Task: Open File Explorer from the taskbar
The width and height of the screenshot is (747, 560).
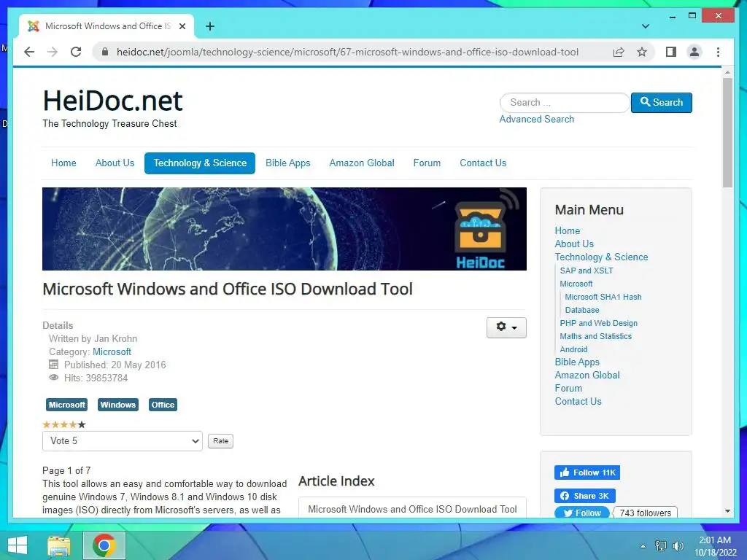Action: (x=59, y=545)
